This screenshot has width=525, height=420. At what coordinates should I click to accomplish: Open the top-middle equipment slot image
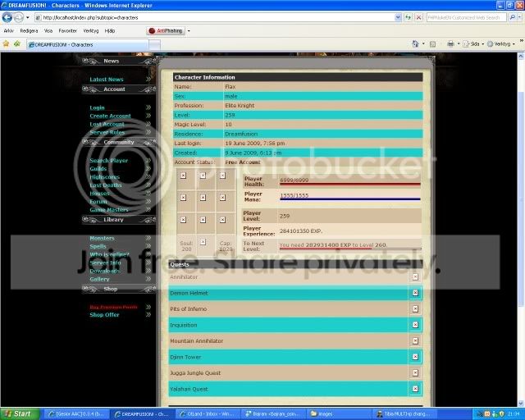(x=203, y=176)
